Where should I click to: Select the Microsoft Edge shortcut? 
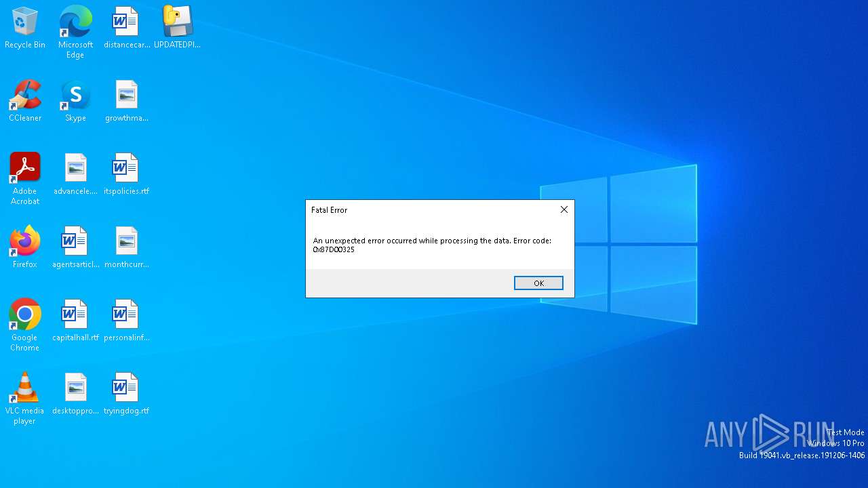coord(75,32)
